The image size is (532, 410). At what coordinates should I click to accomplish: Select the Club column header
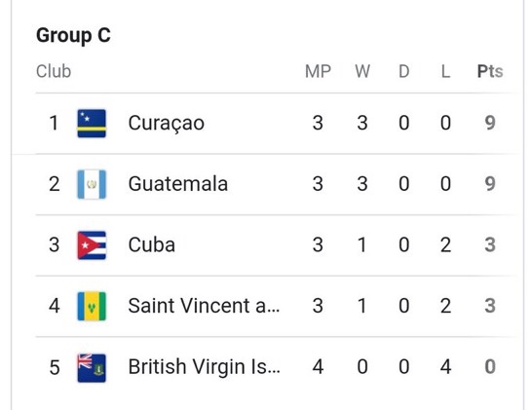(54, 71)
